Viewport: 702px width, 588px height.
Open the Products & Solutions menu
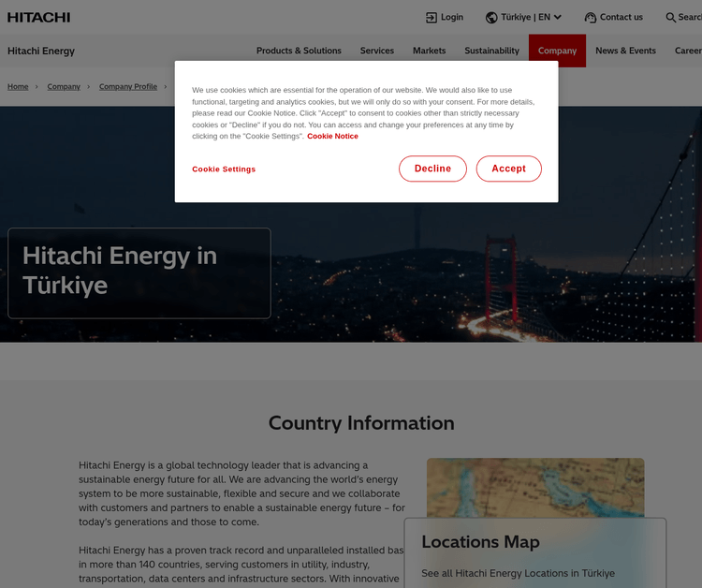coord(299,51)
